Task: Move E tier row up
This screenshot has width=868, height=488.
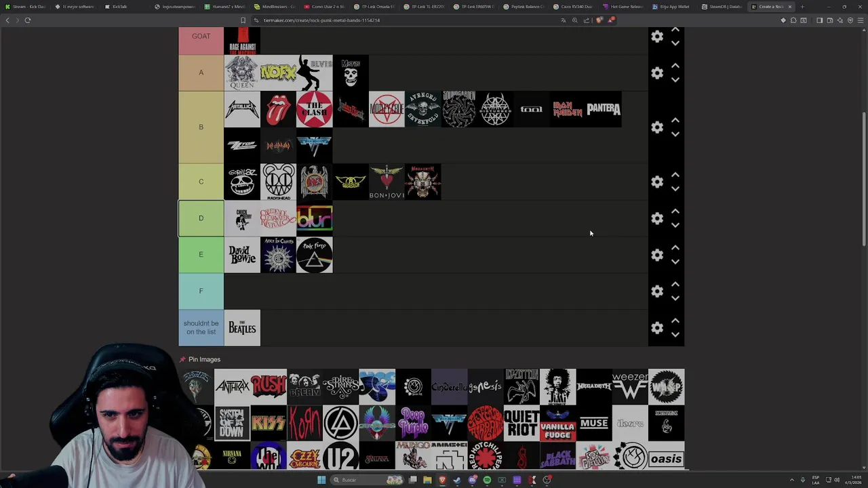Action: click(675, 247)
